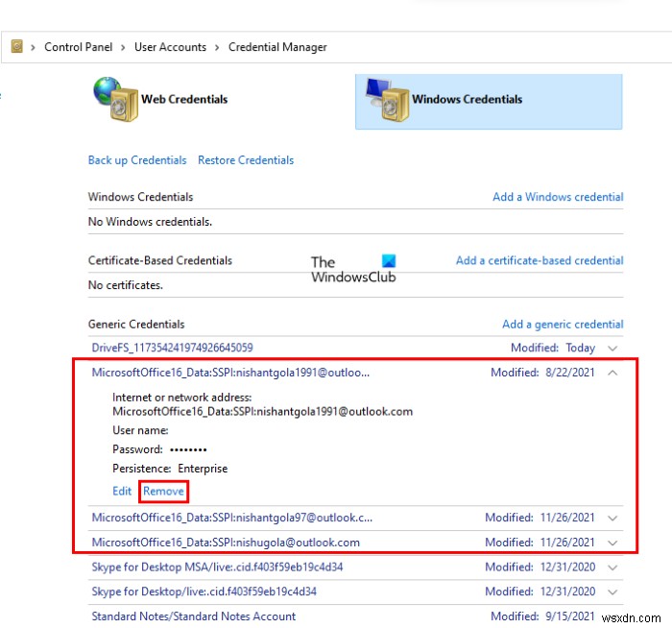Add a Windows credential
672x628 pixels.
(x=558, y=197)
